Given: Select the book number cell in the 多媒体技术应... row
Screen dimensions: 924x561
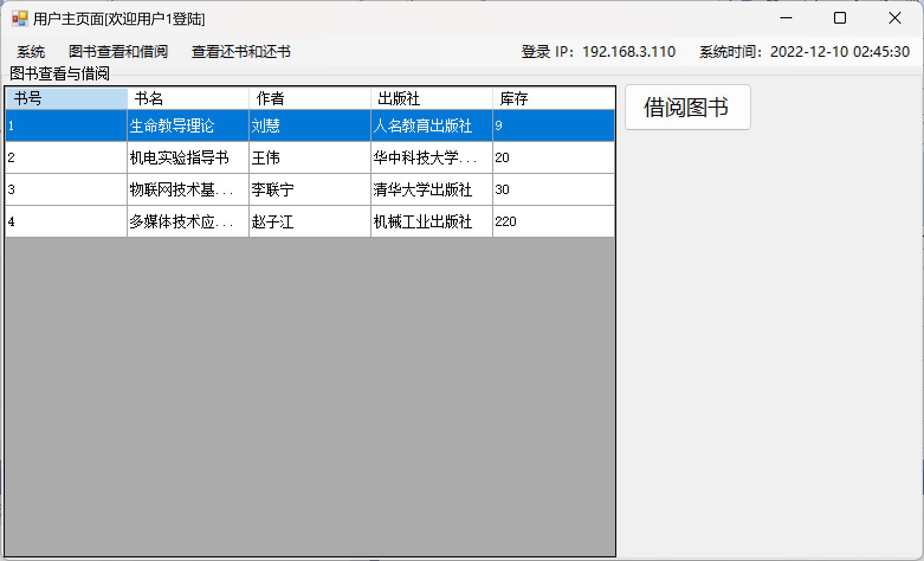Looking at the screenshot, I should [67, 221].
